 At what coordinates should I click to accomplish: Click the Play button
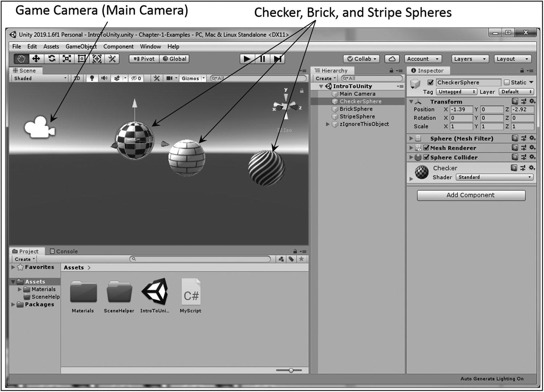pos(247,59)
